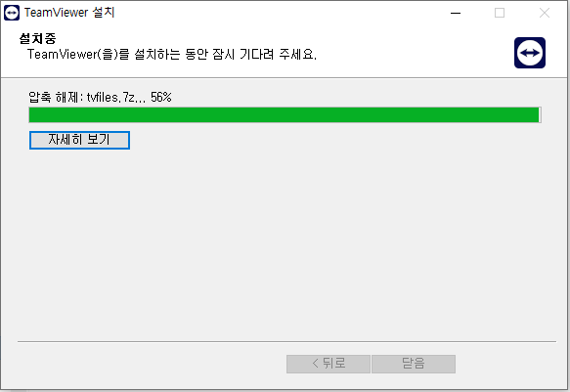Open details with the 자세히 보기 button
The height and width of the screenshot is (392, 570).
[x=79, y=140]
